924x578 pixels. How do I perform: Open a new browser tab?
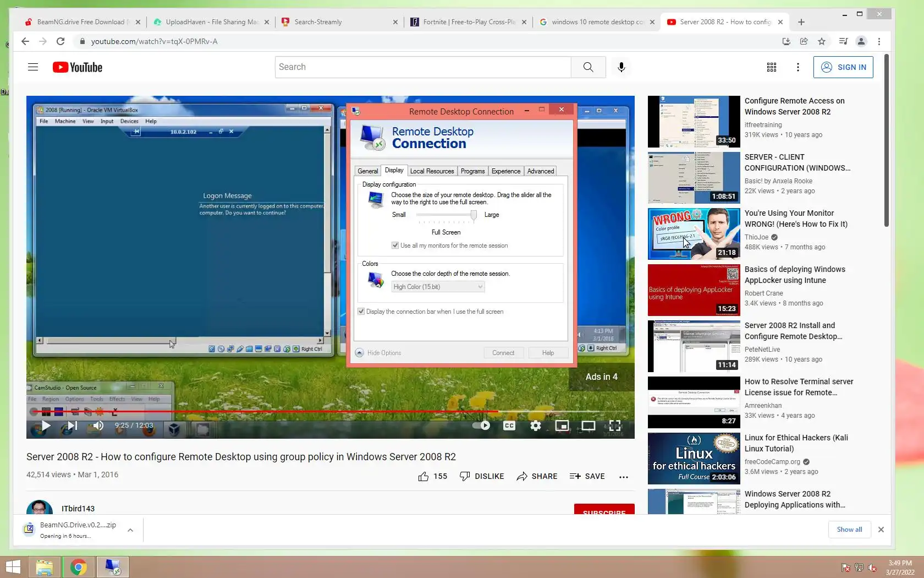coord(801,22)
